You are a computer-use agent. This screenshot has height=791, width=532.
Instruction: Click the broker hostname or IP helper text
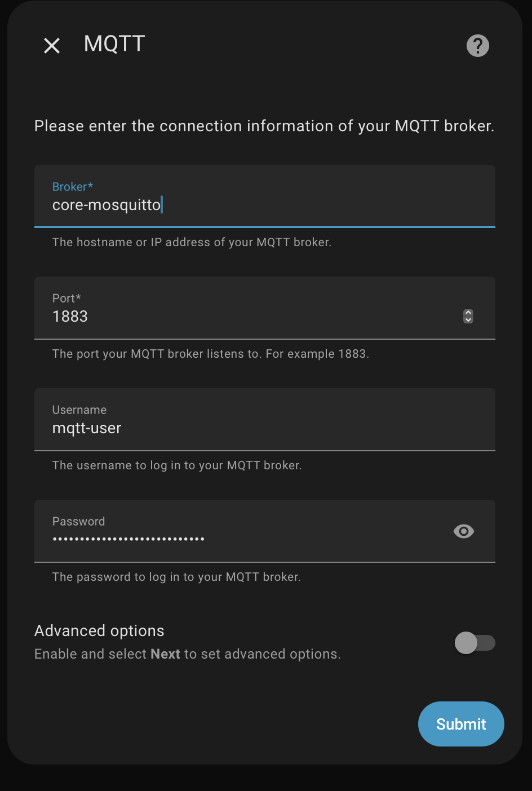tap(192, 242)
